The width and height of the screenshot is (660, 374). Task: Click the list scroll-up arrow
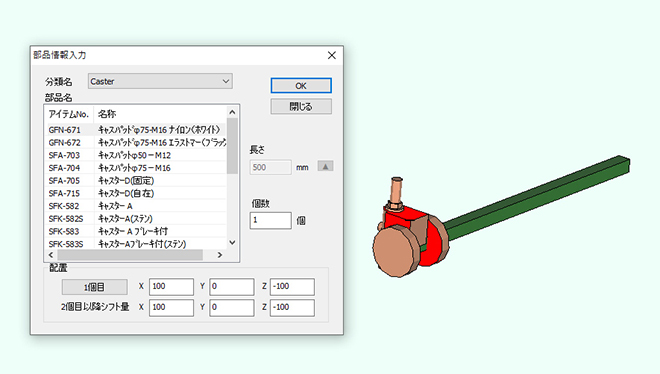click(x=232, y=112)
